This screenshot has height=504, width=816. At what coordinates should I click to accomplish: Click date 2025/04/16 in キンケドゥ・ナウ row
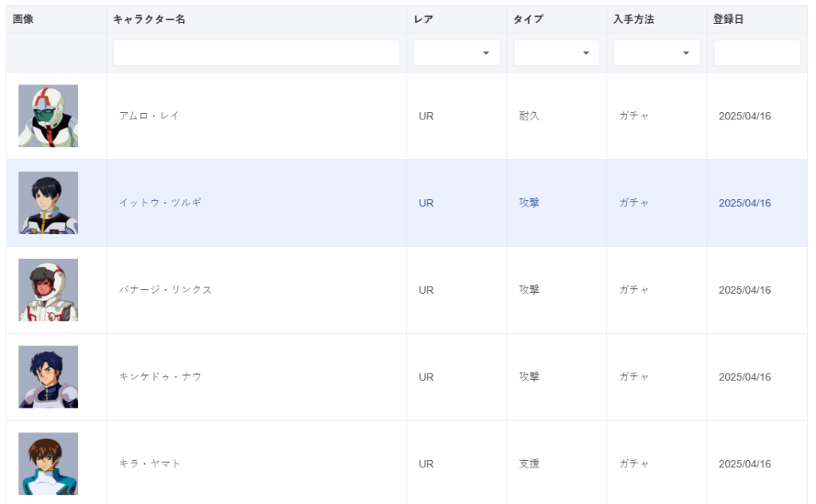point(745,377)
